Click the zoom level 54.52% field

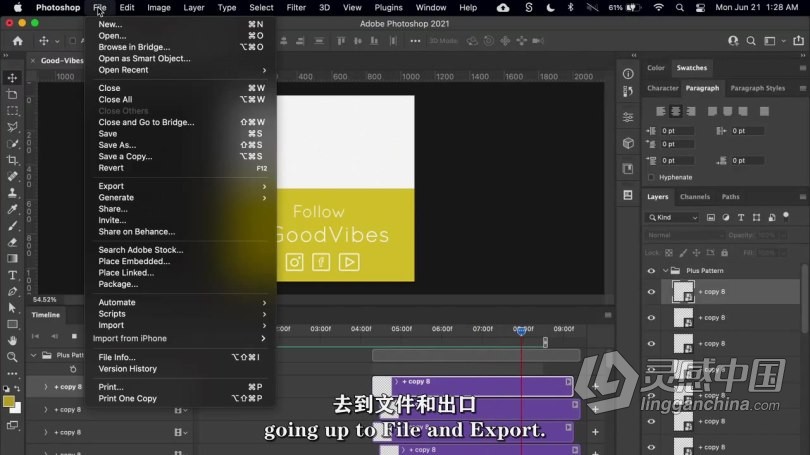click(44, 300)
